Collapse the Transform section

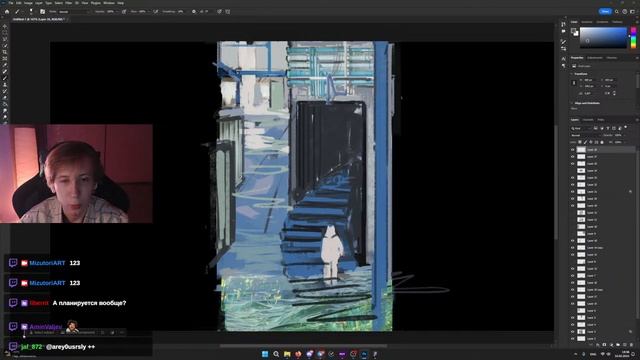pos(571,74)
